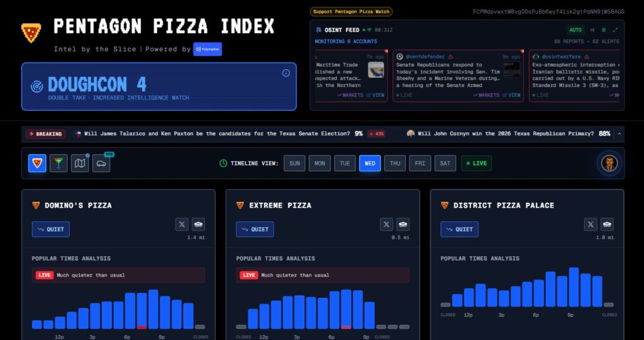644x340 pixels.
Task: Click the X share icon for Domino's Pizza
Action: (x=182, y=224)
